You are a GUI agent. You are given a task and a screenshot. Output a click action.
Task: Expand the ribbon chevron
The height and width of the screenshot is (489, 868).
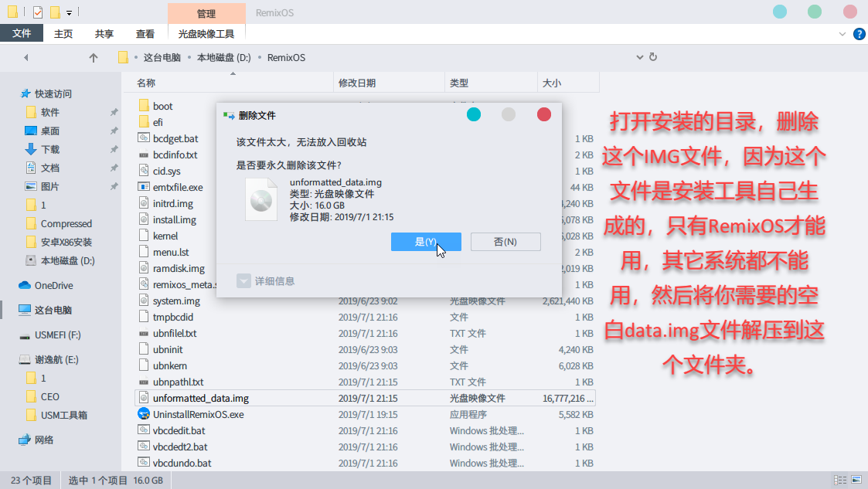pos(842,34)
